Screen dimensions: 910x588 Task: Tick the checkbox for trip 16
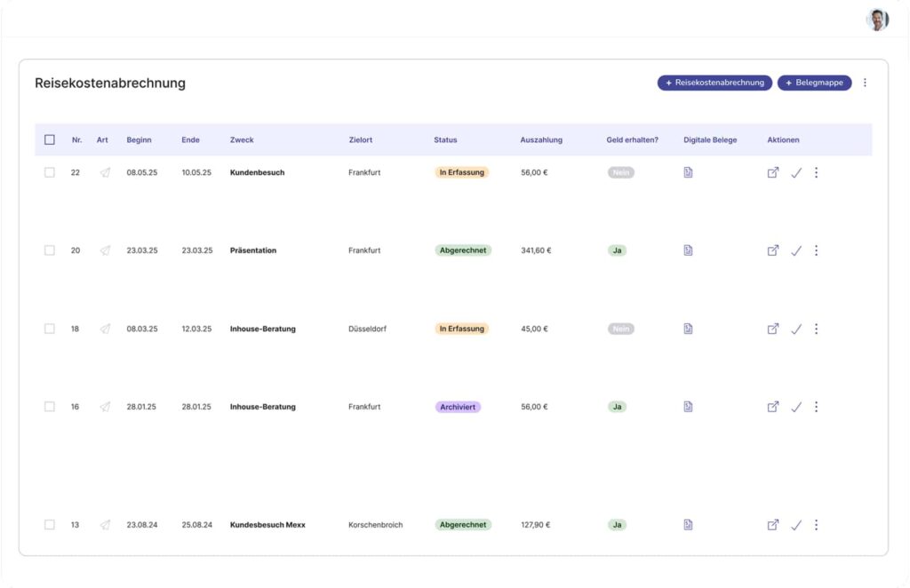pos(50,407)
